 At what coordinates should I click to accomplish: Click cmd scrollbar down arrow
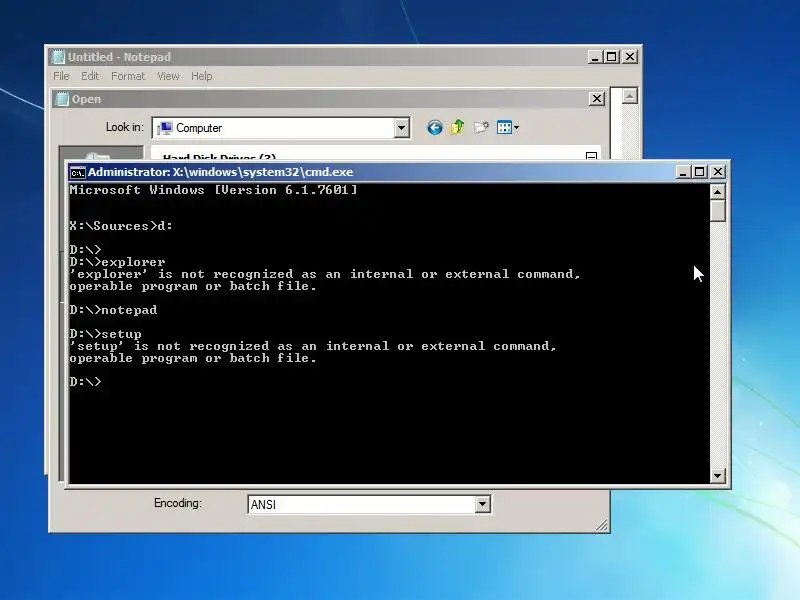coord(717,476)
